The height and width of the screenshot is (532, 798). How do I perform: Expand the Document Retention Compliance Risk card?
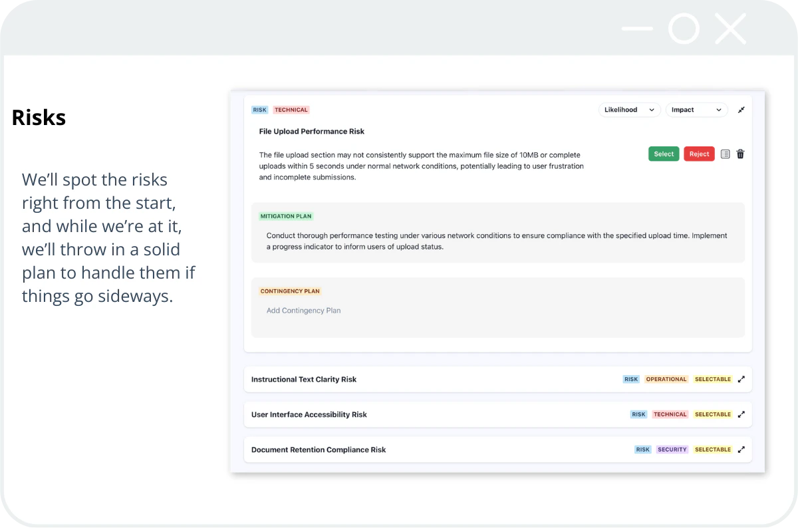click(741, 450)
